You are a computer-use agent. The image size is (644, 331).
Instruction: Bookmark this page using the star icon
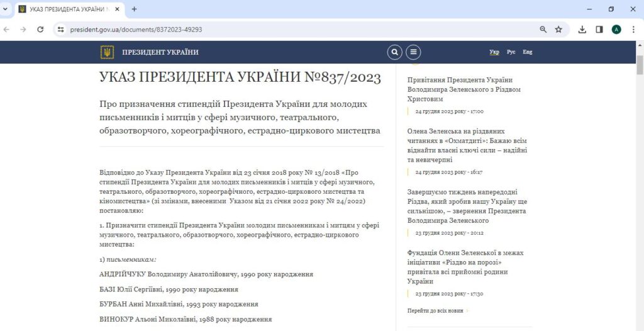(x=558, y=30)
